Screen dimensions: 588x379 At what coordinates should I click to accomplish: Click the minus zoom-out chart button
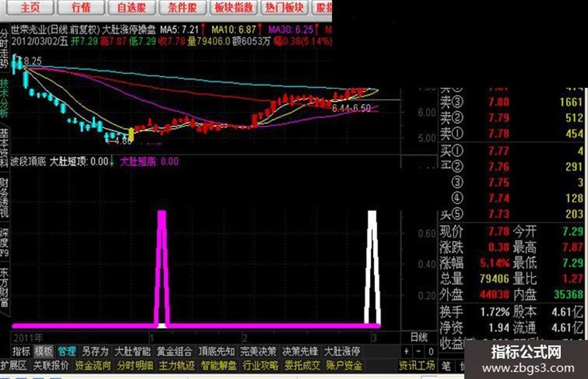tap(419, 352)
